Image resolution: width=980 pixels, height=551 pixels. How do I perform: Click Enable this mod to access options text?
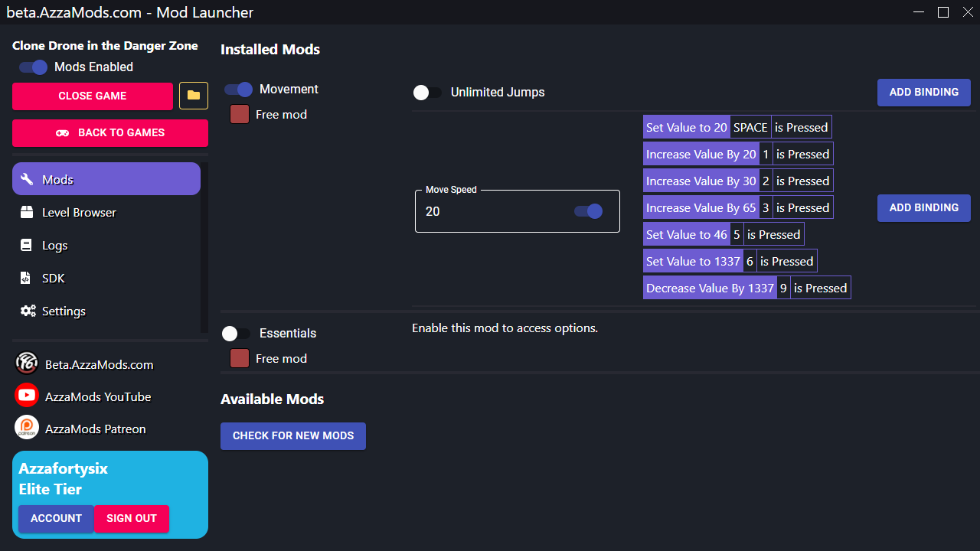click(505, 328)
